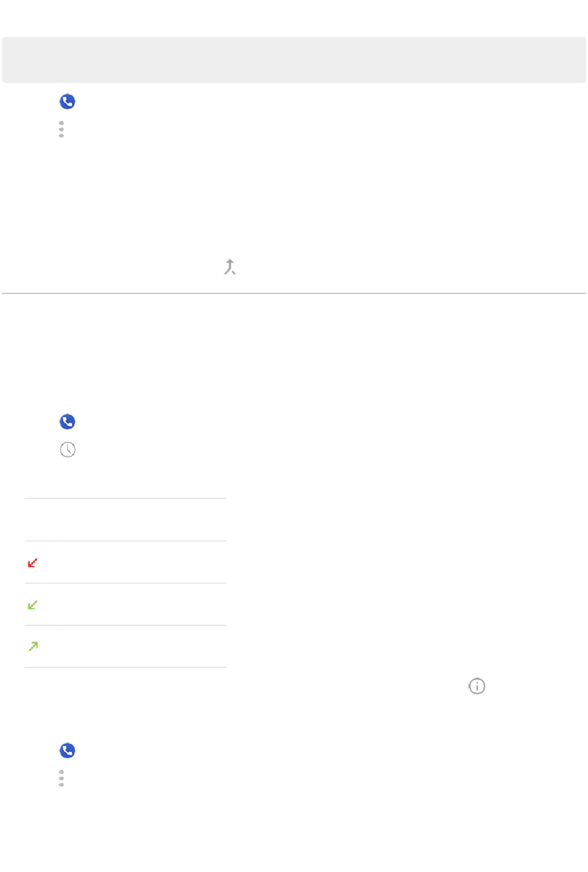Open Recents via the clock icon
The width and height of the screenshot is (588, 872).
tap(67, 450)
